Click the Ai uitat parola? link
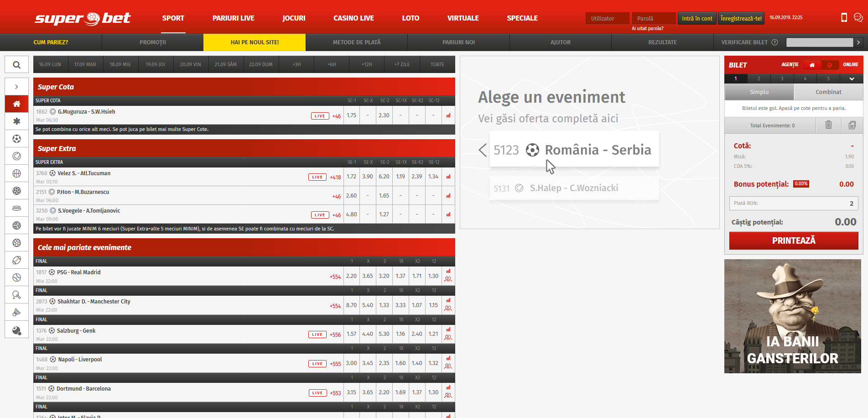Viewport: 868px width, 418px height. (x=647, y=28)
